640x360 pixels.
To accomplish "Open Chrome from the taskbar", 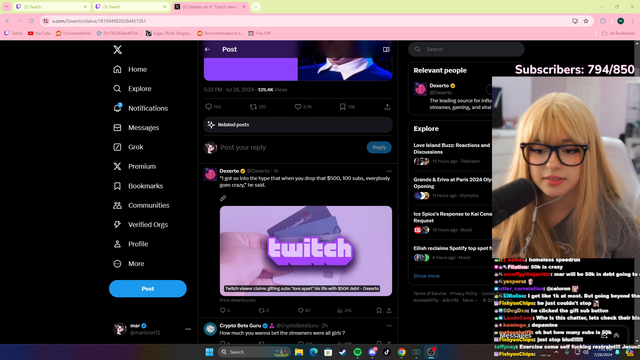I will (402, 352).
